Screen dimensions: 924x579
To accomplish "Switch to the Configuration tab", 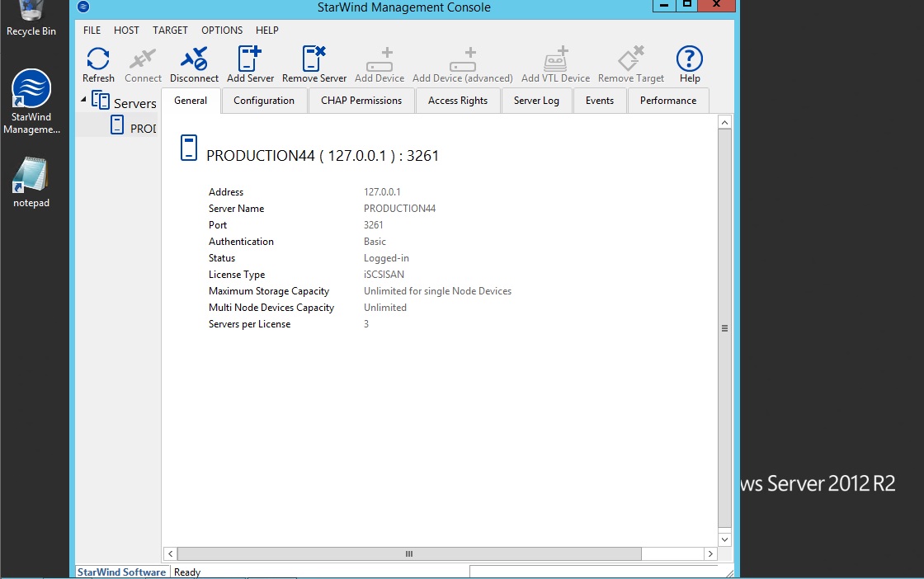I will point(264,101).
